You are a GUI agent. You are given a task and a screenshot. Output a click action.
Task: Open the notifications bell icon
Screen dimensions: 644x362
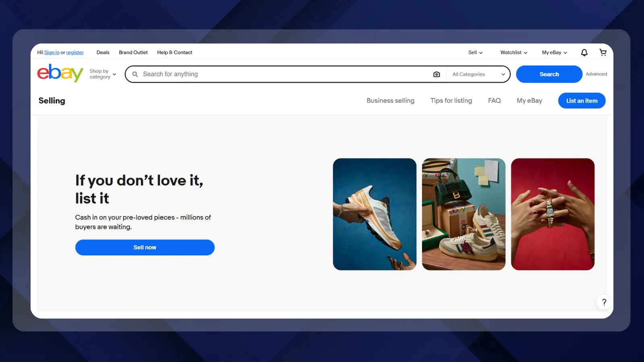pyautogui.click(x=584, y=52)
